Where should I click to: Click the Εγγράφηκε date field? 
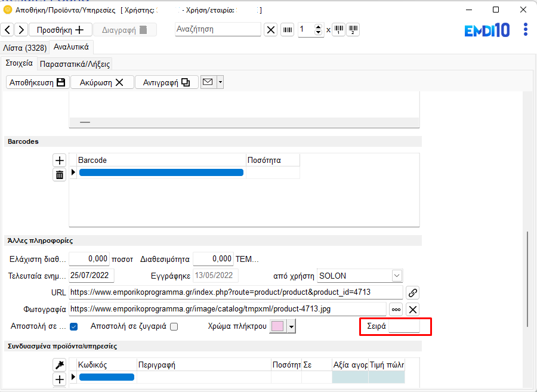click(216, 276)
